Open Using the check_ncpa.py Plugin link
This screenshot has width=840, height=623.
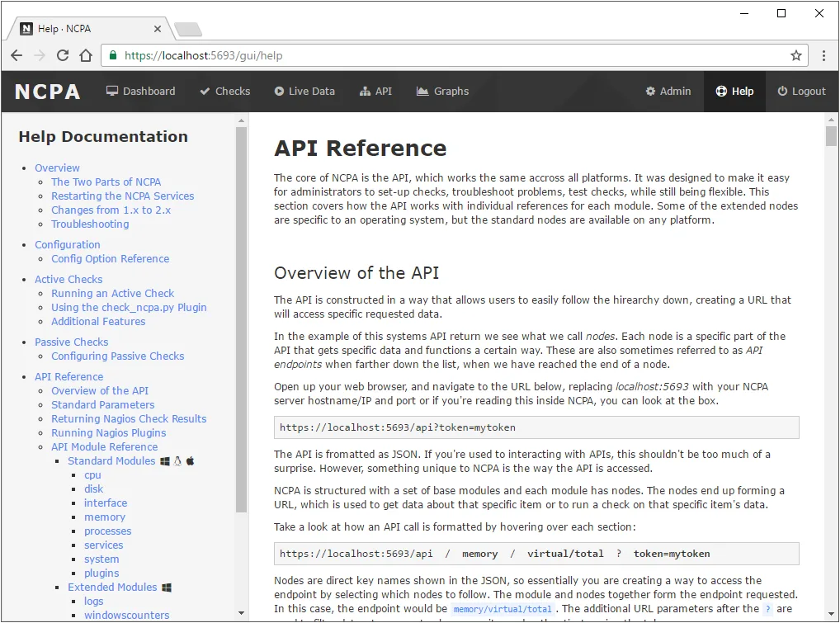(x=129, y=308)
